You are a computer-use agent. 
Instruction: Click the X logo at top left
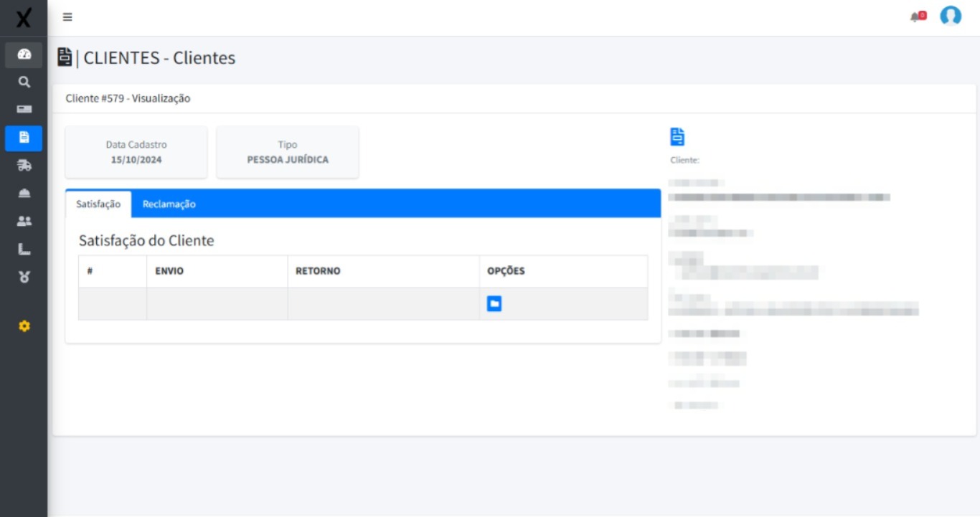(x=24, y=18)
